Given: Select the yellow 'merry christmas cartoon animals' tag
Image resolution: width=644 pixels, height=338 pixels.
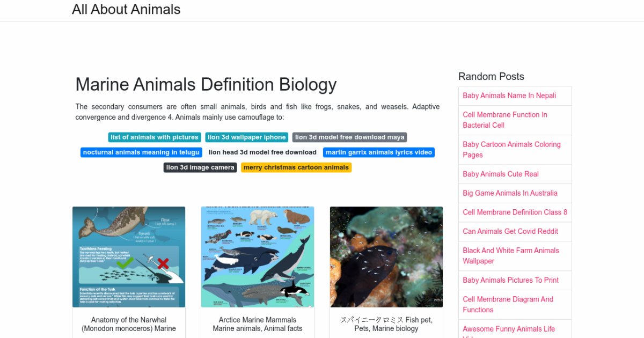Looking at the screenshot, I should click(296, 167).
